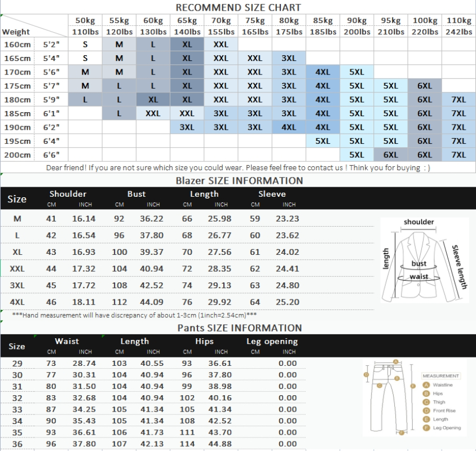476x451 pixels.
Task: Select the Thigh marker C in legend
Action: coord(426,402)
